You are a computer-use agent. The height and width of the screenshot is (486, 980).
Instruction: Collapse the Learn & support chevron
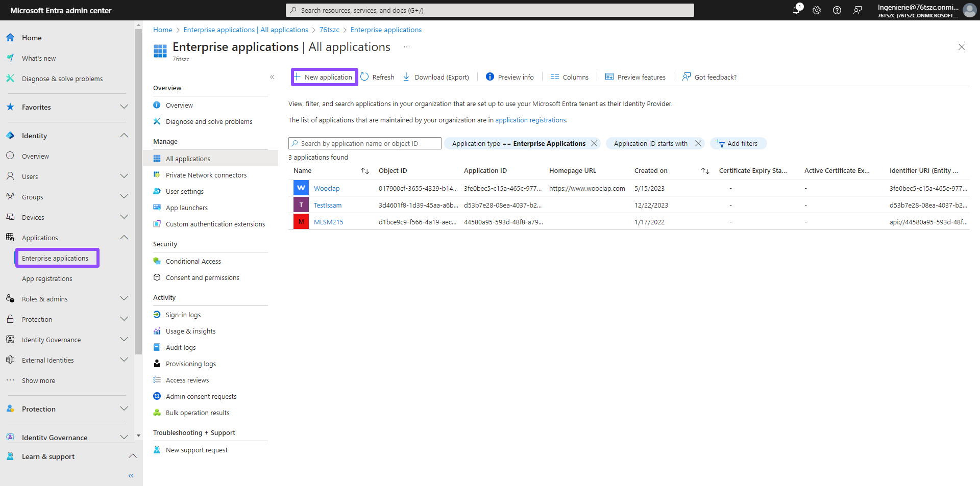click(132, 456)
